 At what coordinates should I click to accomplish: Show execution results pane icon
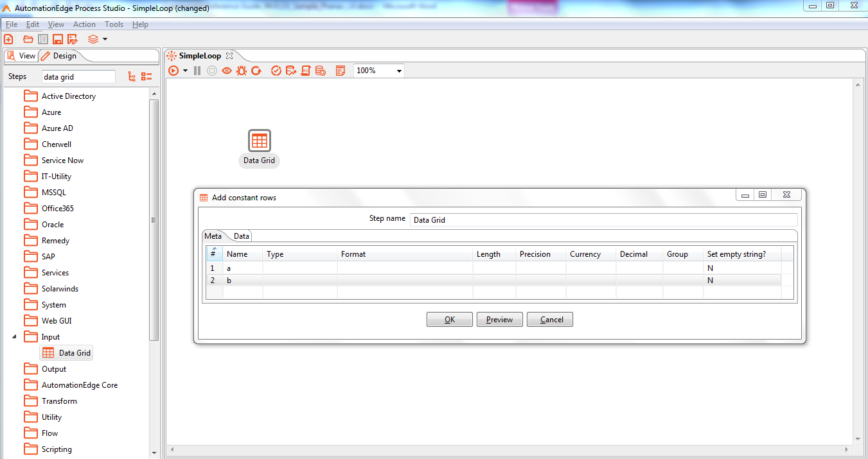pos(341,71)
